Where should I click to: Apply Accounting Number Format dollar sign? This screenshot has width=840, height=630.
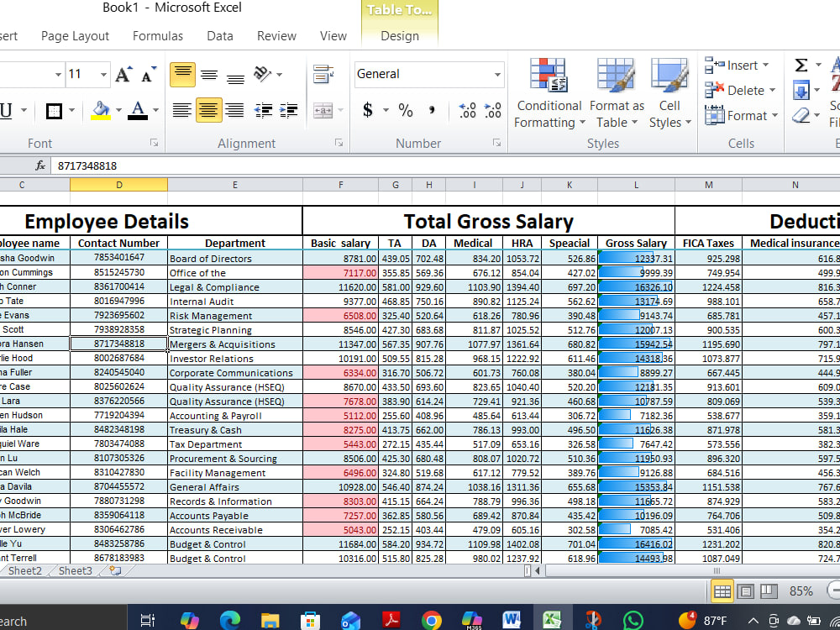tap(368, 110)
